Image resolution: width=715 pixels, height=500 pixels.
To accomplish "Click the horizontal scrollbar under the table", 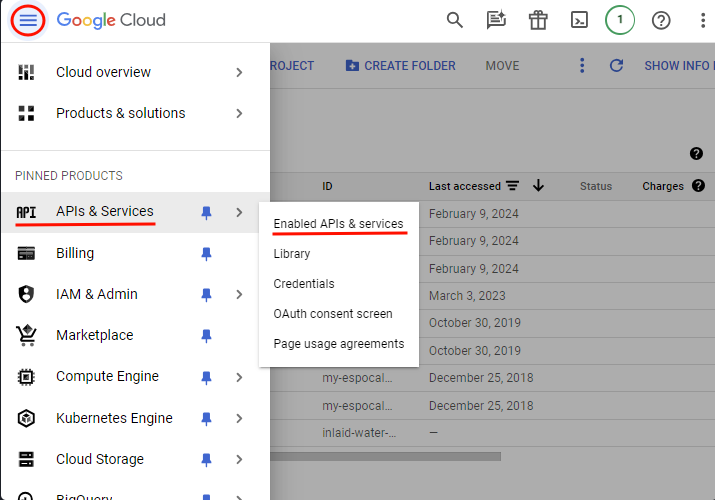I will pyautogui.click(x=385, y=456).
